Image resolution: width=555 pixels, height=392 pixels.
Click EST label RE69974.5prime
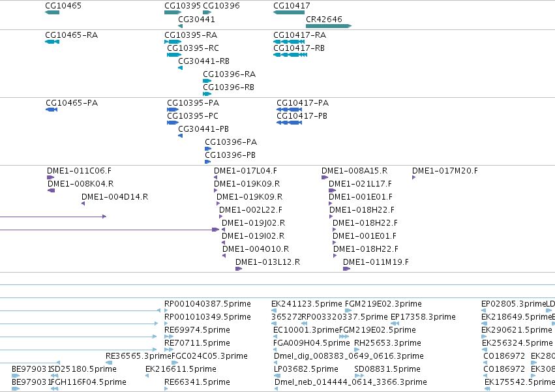pos(197,331)
